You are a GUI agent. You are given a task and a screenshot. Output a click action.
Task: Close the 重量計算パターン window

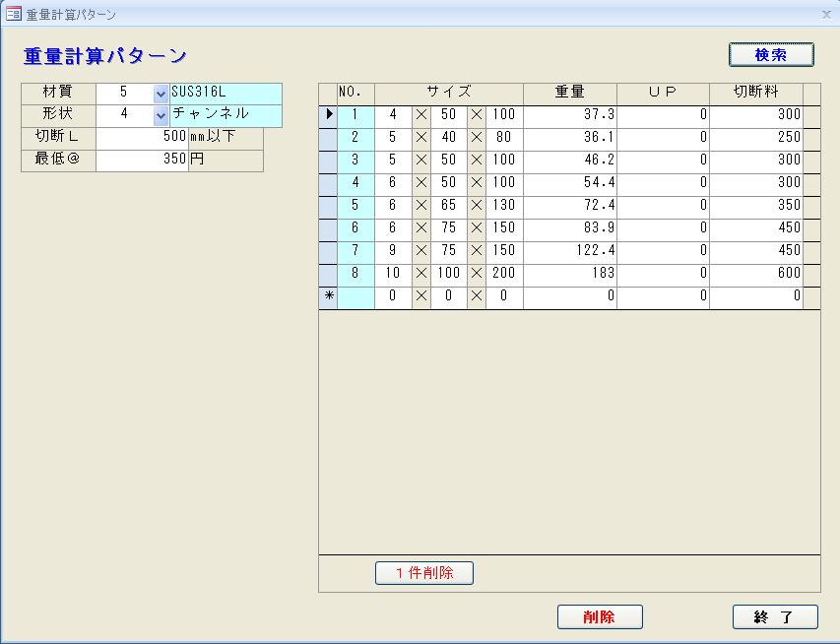coord(825,14)
